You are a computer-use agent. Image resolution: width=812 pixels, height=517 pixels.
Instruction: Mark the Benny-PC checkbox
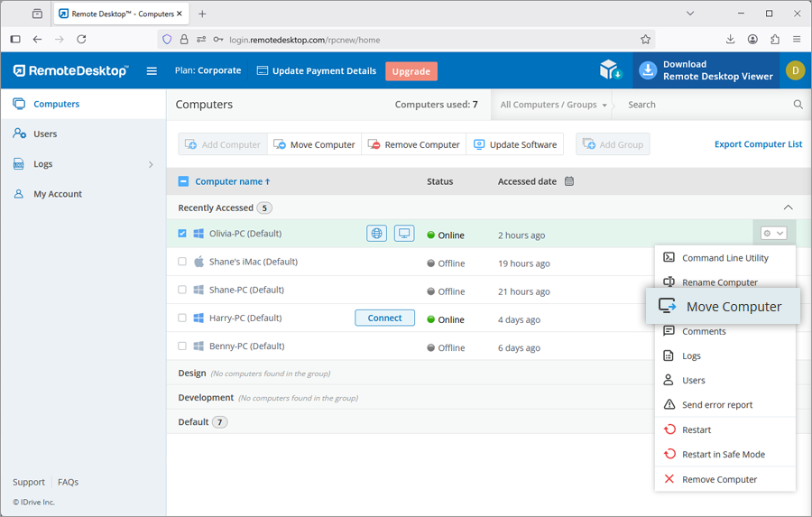click(182, 346)
